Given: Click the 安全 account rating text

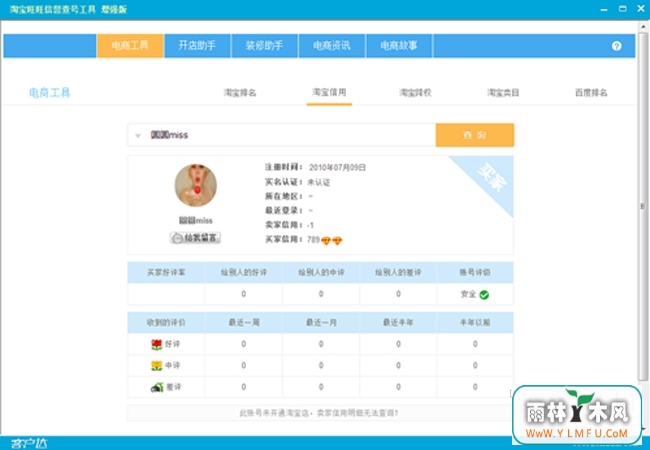Looking at the screenshot, I should (468, 294).
